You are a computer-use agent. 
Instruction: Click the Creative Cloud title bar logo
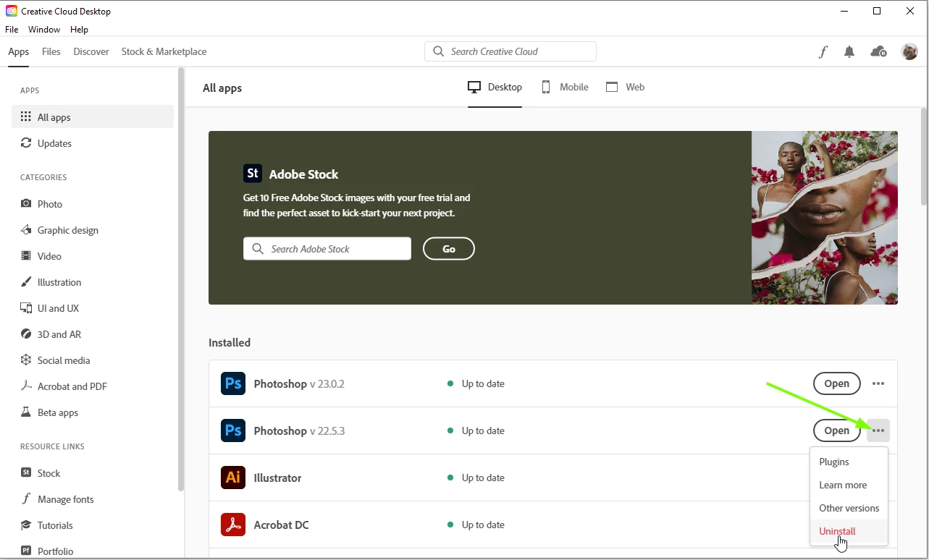[12, 11]
